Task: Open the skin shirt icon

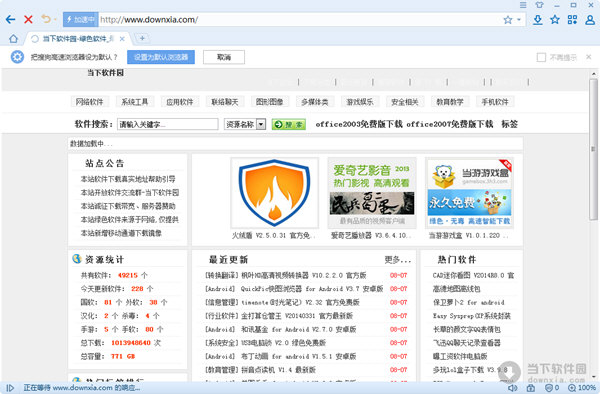Action: [x=540, y=5]
